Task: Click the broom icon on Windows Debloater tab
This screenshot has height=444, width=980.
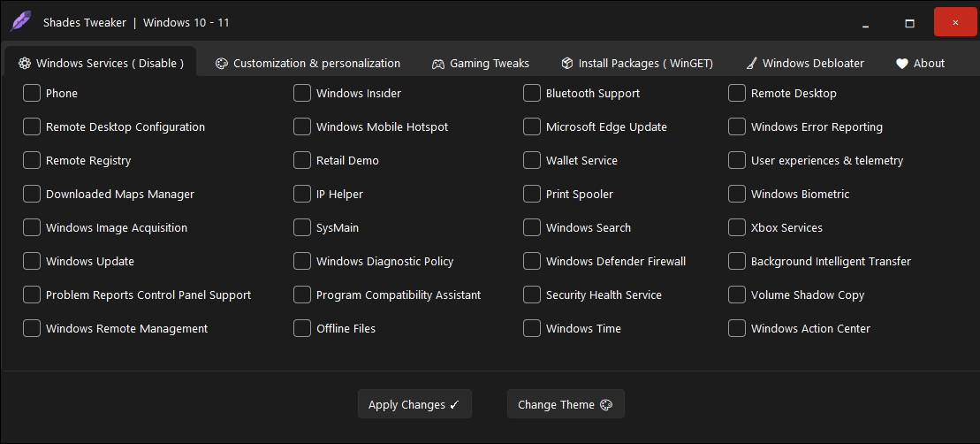Action: (x=751, y=63)
